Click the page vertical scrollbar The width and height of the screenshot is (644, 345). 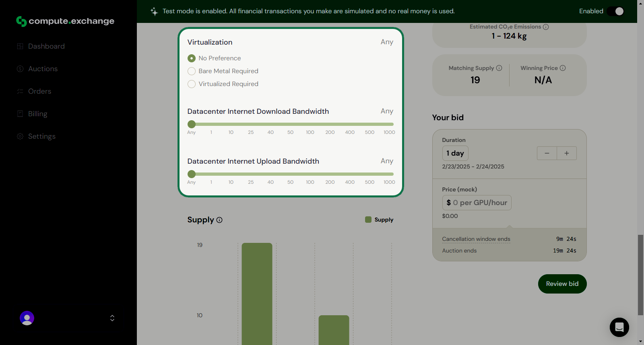click(640, 275)
